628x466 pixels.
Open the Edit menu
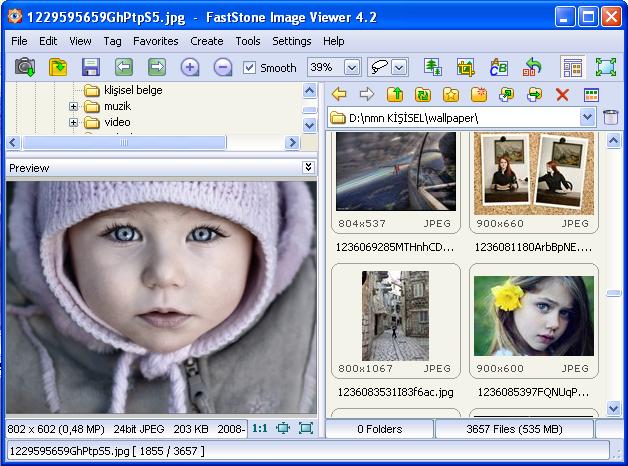click(x=48, y=41)
